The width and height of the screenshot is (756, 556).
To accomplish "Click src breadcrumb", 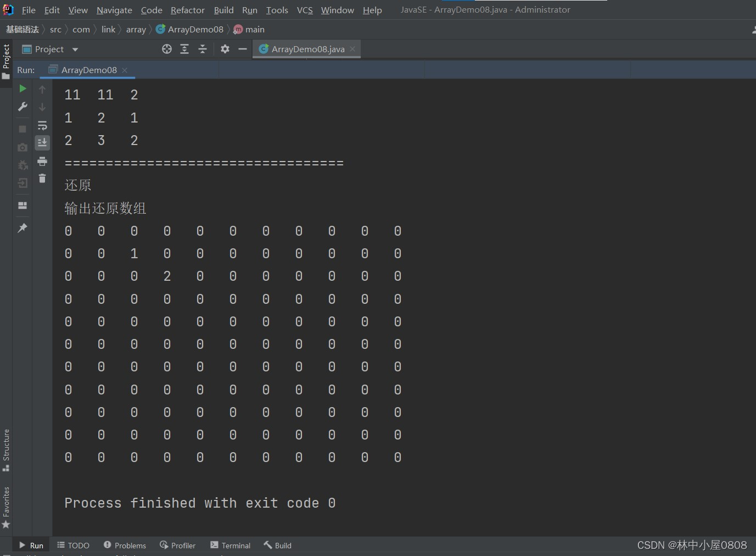I will click(55, 29).
